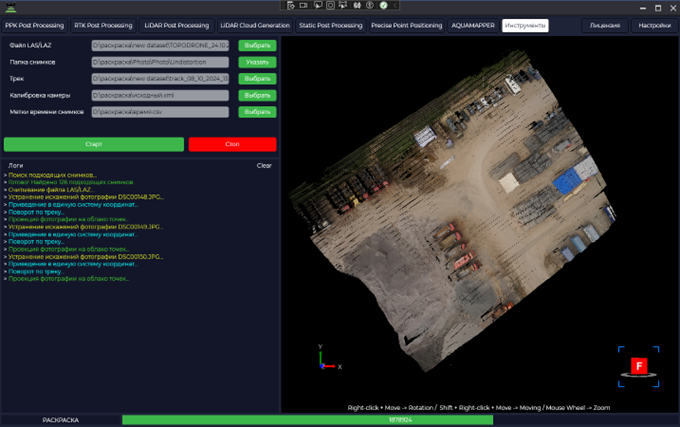
Task: Switch to the LiDAR Cloud Generation tab
Action: (255, 26)
